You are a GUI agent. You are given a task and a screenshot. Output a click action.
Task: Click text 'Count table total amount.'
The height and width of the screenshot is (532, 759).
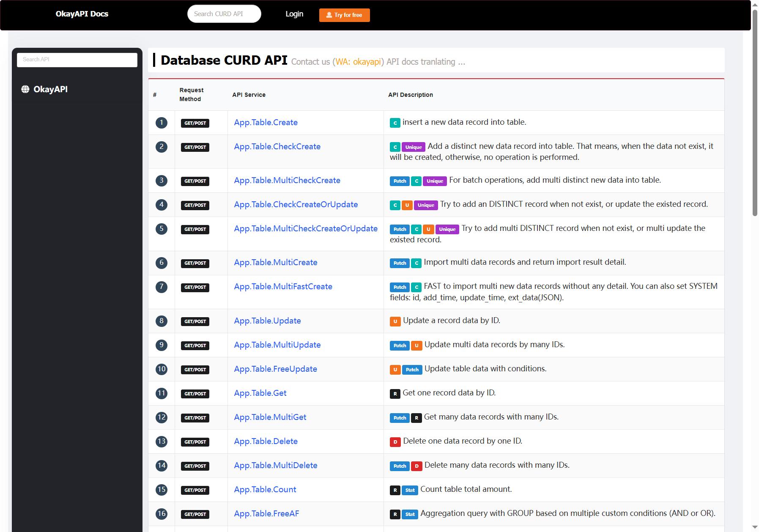coord(466,489)
